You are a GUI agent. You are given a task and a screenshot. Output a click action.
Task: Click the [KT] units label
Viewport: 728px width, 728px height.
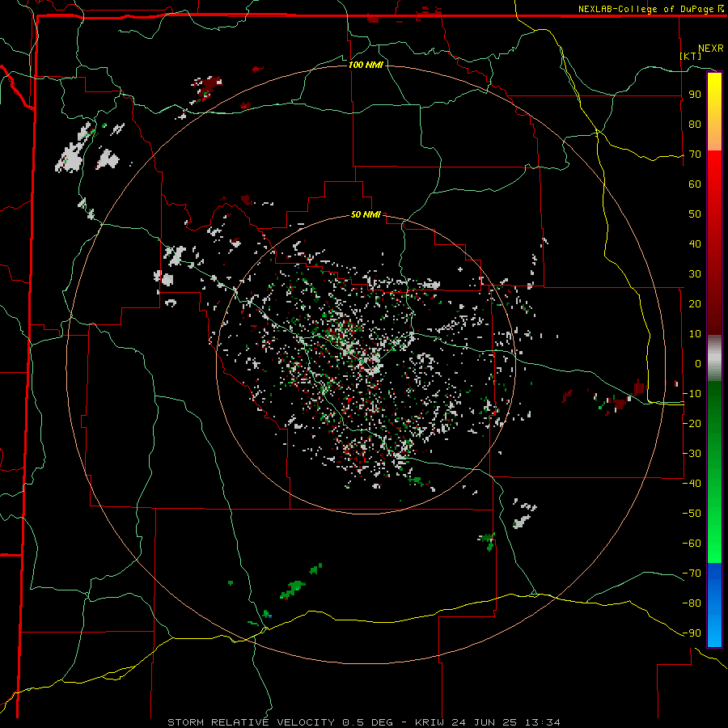[691, 56]
